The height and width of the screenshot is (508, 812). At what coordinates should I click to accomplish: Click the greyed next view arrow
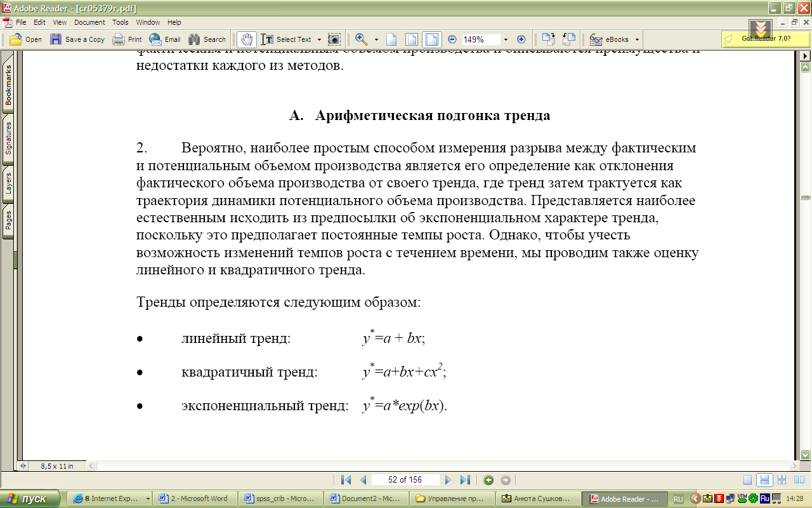506,480
